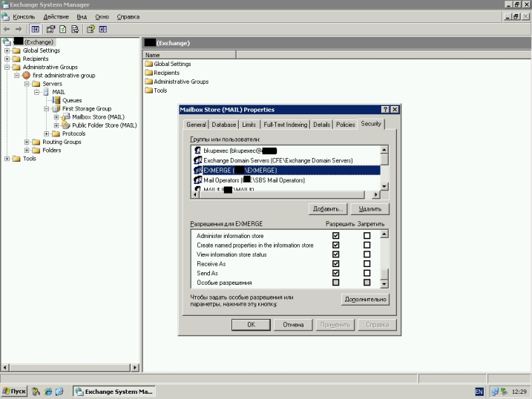Click the Back arrow toolbar icon
Viewport: 532px width, 399px height.
pos(7,30)
